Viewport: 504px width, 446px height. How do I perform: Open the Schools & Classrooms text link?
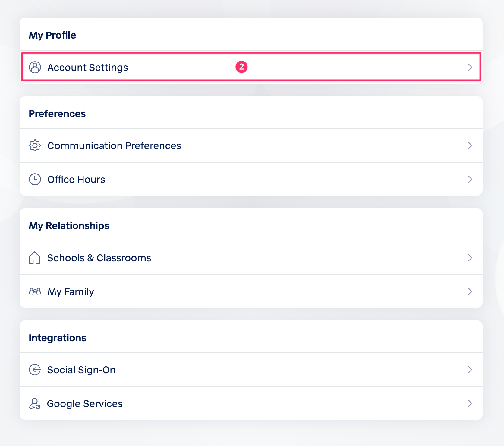point(99,258)
